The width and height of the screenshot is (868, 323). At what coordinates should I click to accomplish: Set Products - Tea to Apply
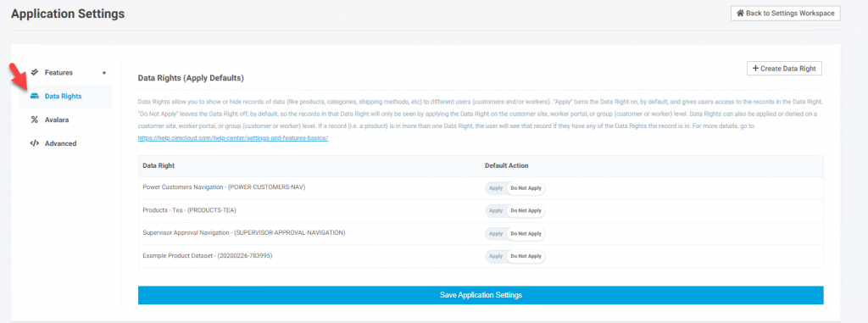click(496, 211)
